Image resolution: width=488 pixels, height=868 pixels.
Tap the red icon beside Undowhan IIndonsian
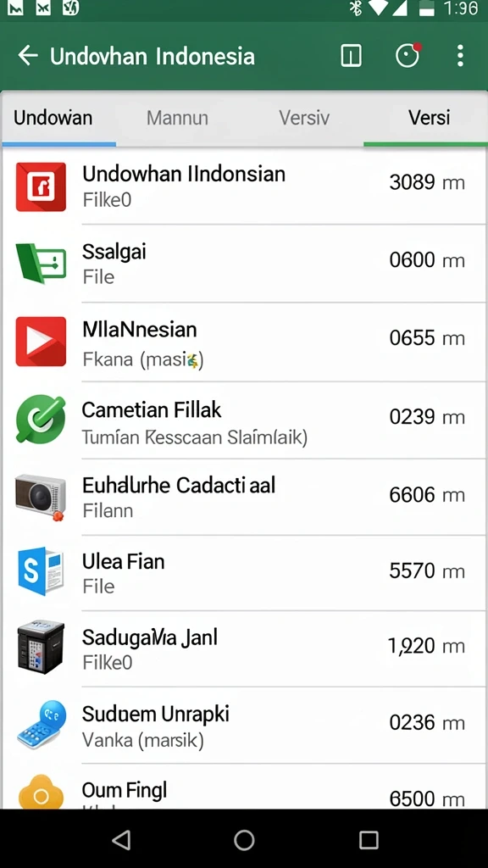(41, 186)
